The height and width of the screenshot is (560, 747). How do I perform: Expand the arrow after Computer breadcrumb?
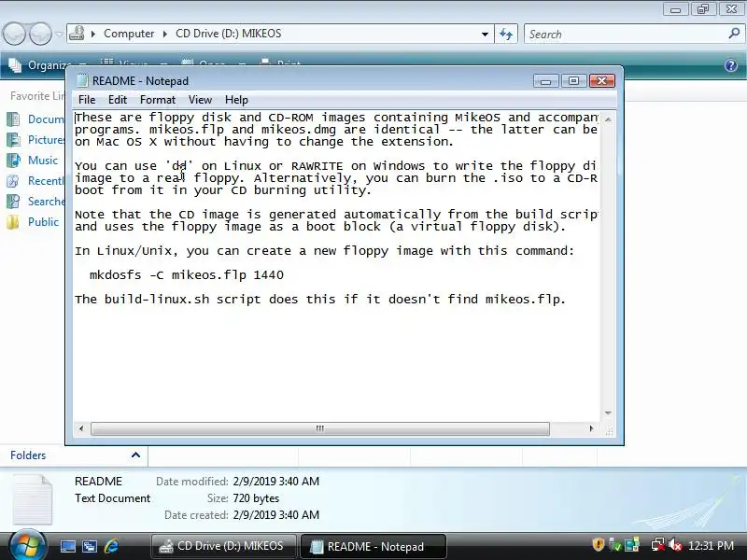(x=165, y=34)
